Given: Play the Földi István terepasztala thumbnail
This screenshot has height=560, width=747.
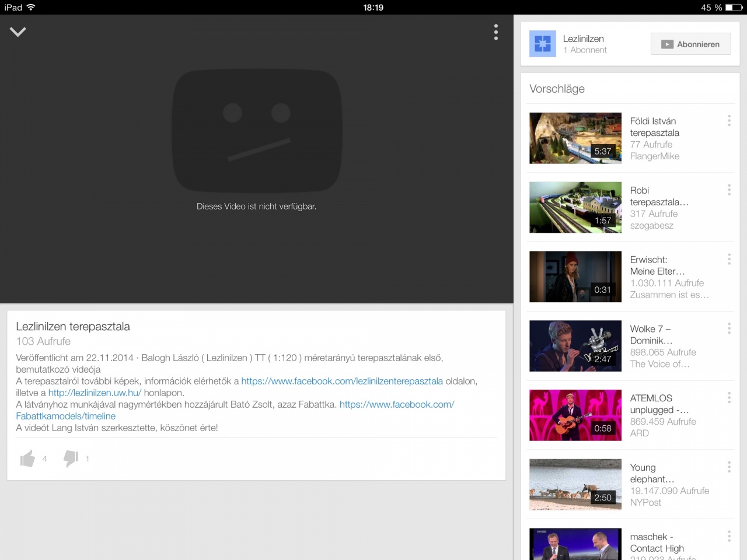Looking at the screenshot, I should 575,138.
